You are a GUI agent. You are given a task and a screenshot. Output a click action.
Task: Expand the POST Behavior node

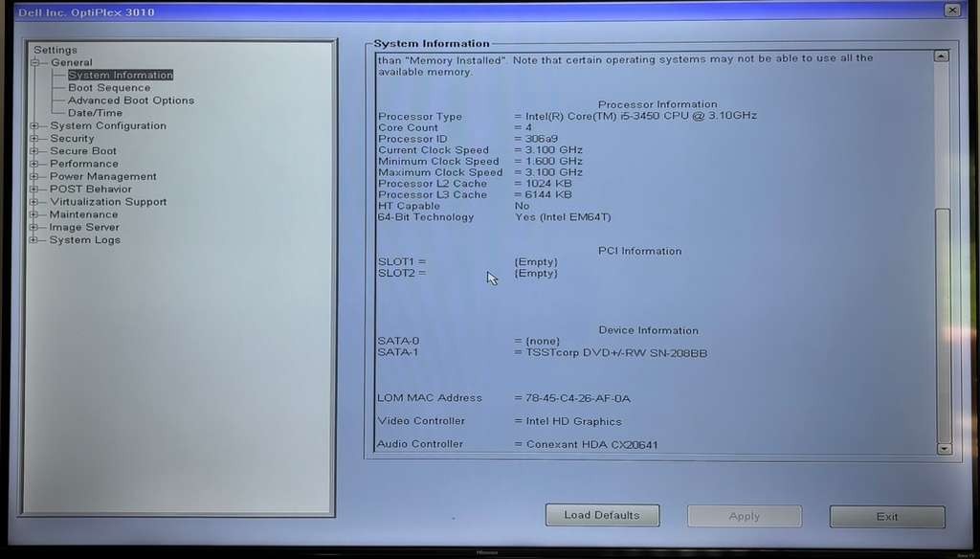tap(34, 189)
